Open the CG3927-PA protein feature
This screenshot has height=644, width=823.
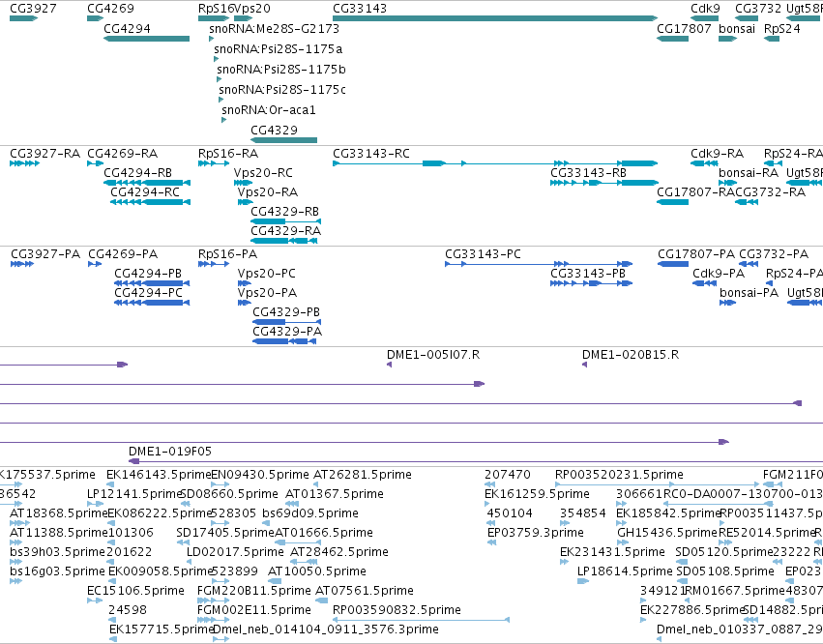22,264
